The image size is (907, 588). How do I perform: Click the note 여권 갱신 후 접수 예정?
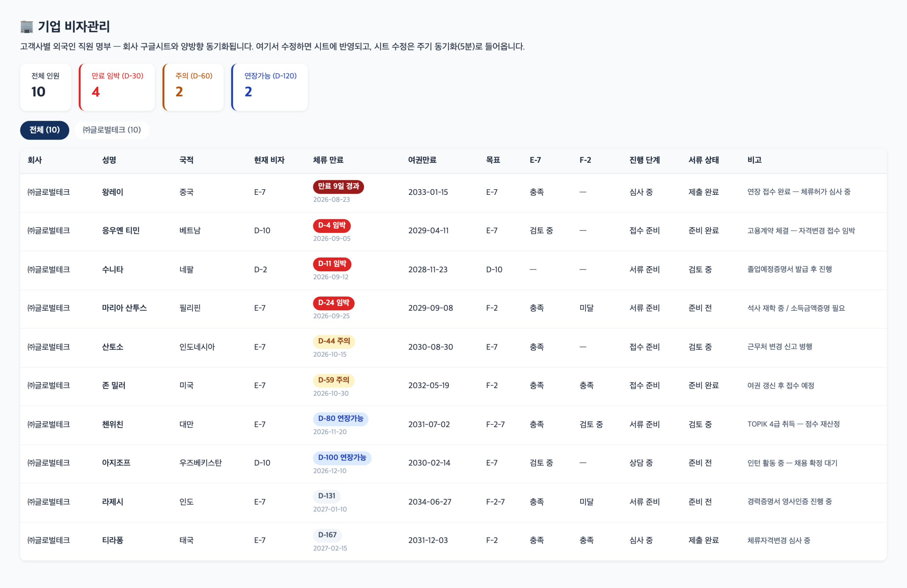pyautogui.click(x=781, y=385)
